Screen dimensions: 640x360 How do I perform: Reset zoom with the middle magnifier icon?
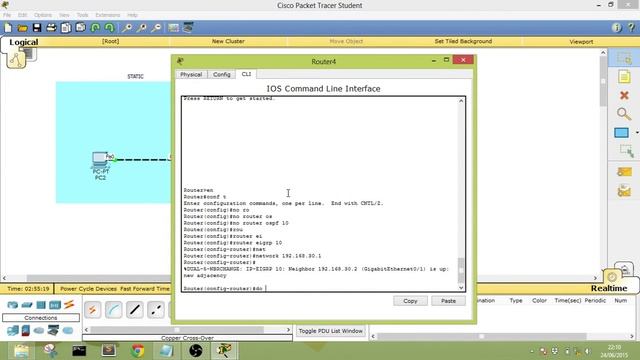[x=141, y=28]
